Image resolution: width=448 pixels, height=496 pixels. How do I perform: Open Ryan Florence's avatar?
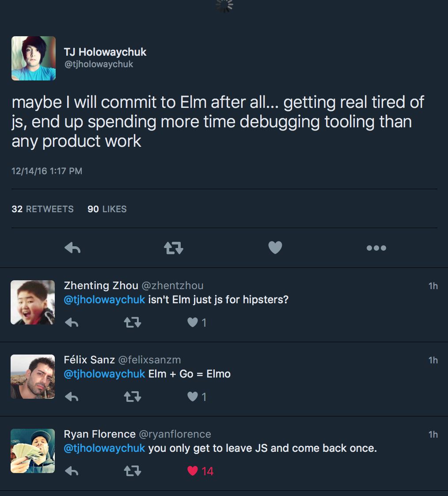pyautogui.click(x=33, y=451)
